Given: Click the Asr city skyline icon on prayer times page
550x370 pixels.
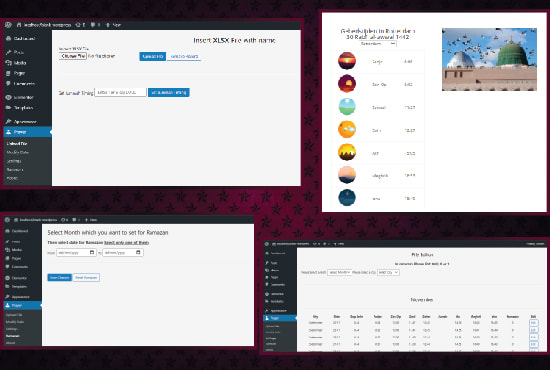Looking at the screenshot, I should point(347,152).
